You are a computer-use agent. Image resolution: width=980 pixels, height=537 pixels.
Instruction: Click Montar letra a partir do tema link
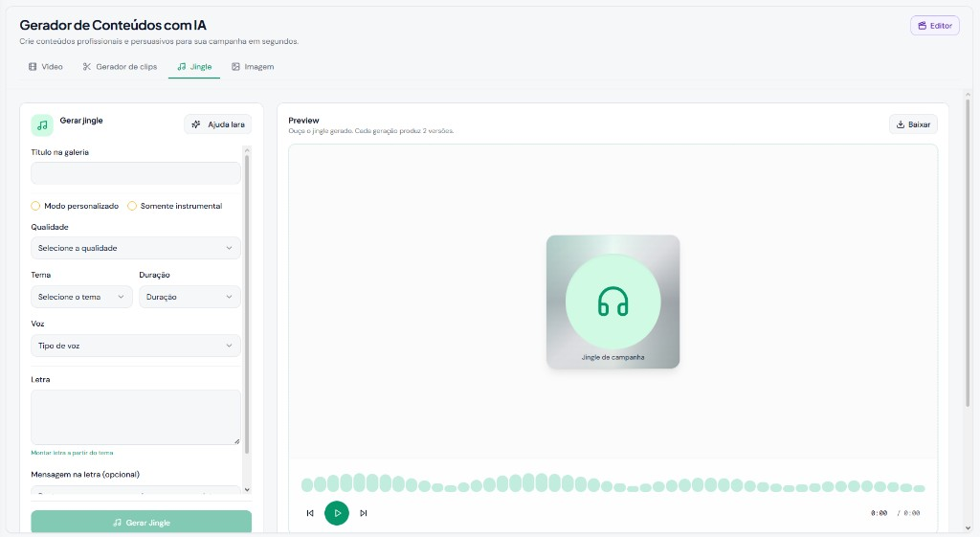(x=72, y=453)
